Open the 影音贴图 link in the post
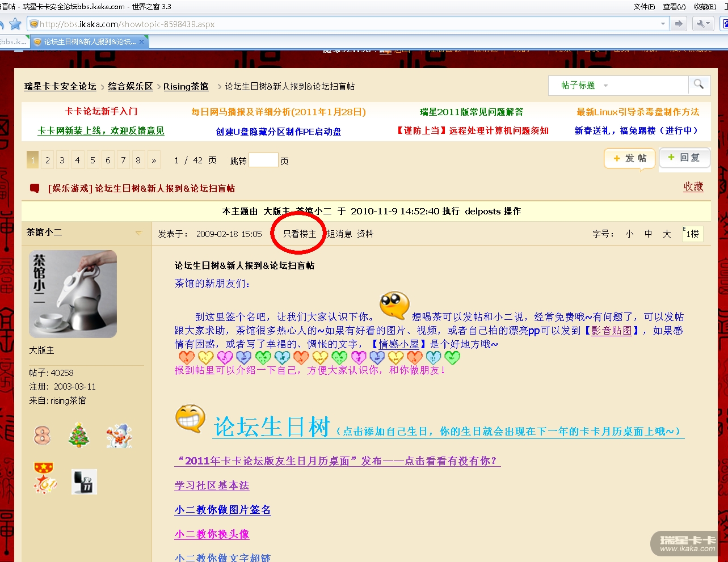 (x=612, y=331)
